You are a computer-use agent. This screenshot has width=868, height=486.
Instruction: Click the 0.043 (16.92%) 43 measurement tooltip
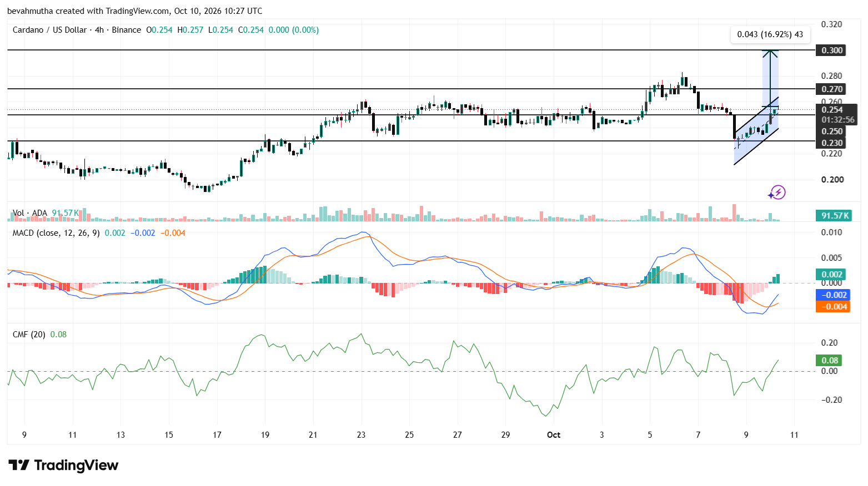point(770,34)
